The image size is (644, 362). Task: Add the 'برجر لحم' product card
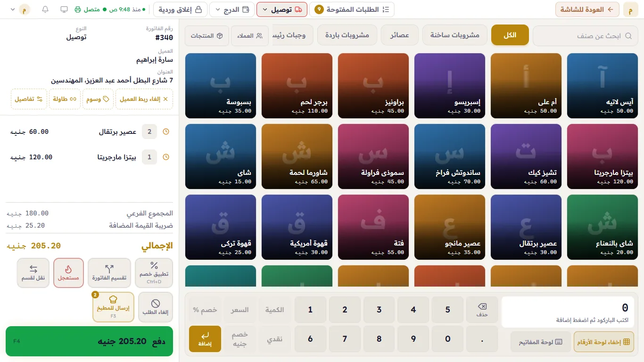(297, 86)
